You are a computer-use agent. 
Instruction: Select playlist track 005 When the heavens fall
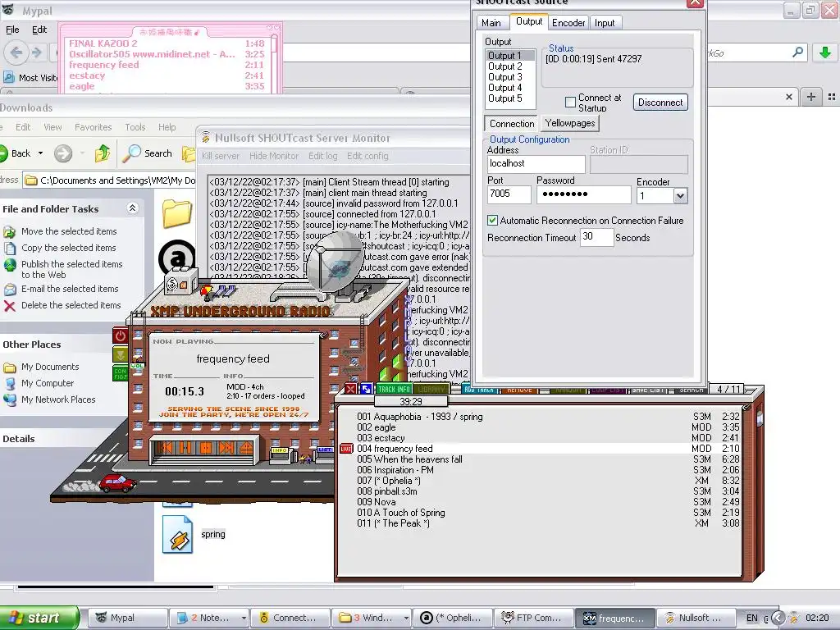coord(547,459)
